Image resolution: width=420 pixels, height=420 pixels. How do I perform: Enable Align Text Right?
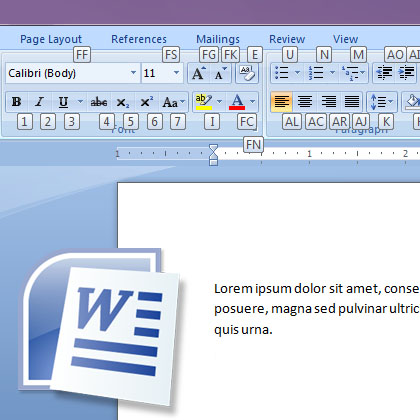(x=328, y=101)
